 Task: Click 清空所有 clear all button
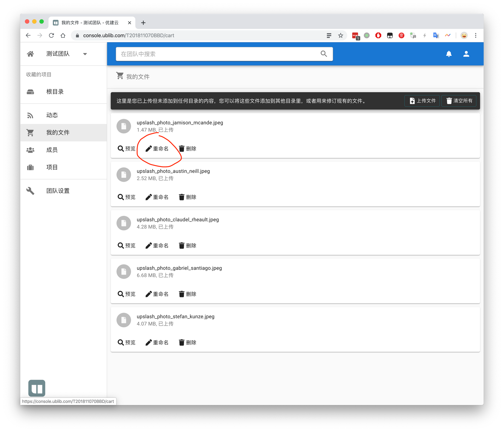(459, 101)
